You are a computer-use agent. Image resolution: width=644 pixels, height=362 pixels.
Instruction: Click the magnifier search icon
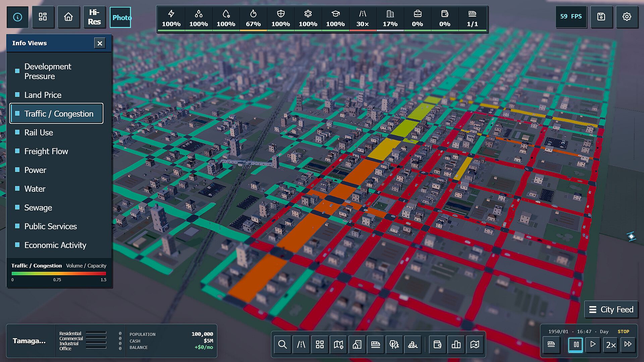(282, 345)
